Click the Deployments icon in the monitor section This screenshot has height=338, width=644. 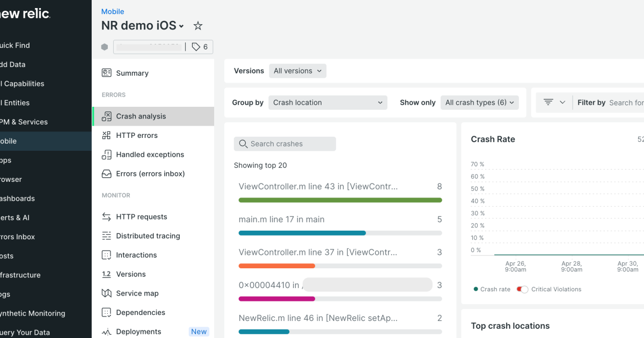click(107, 331)
